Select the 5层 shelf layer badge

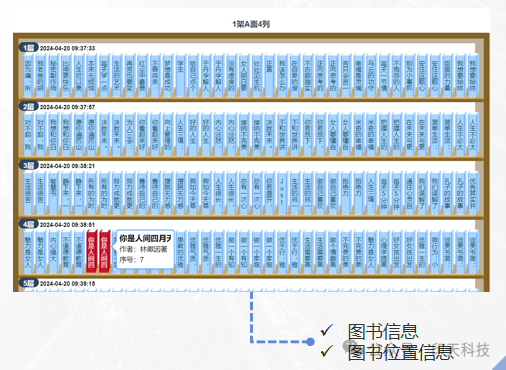pos(28,283)
